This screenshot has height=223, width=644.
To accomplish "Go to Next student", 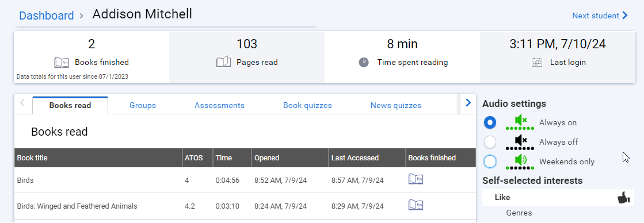I will 600,16.
